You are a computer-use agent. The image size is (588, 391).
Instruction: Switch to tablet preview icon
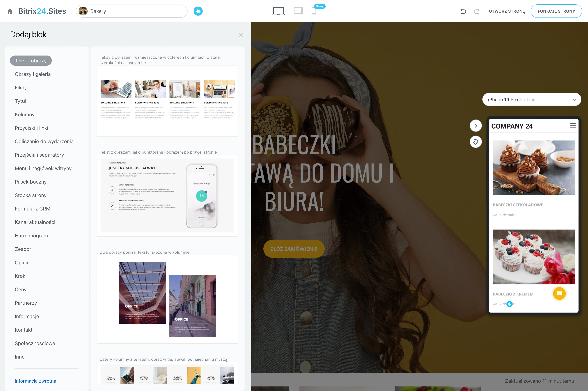point(298,11)
